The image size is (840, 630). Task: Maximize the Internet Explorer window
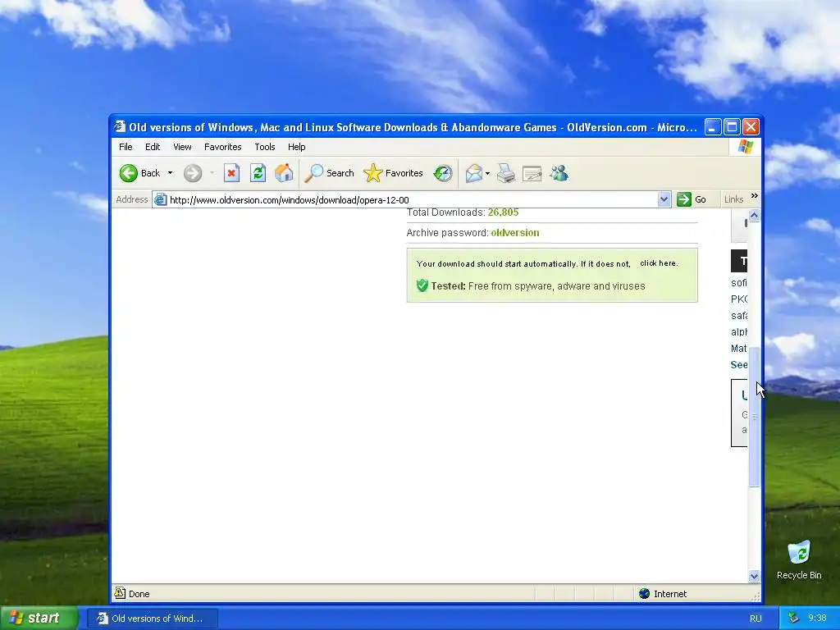coord(732,127)
